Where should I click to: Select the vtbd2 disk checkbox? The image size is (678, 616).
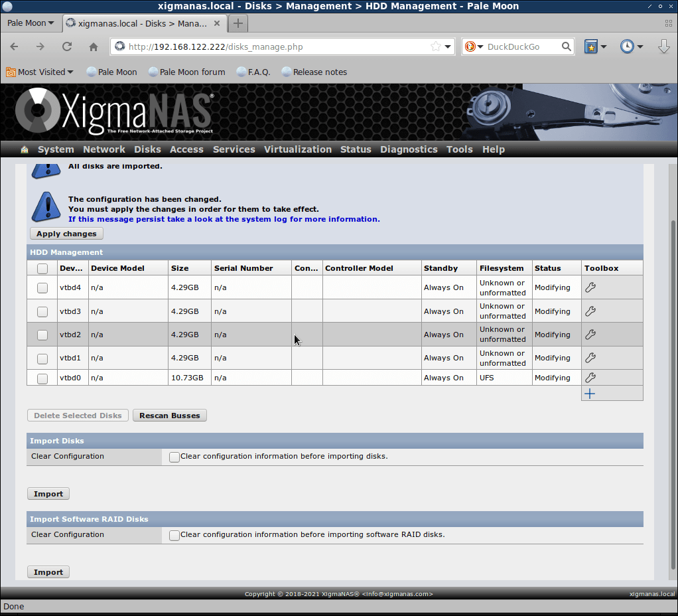(42, 335)
